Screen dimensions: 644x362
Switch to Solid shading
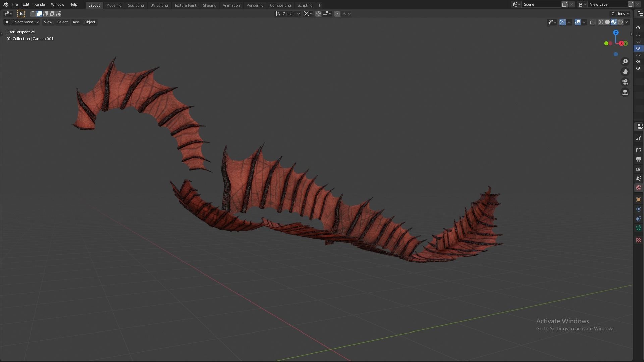(607, 22)
